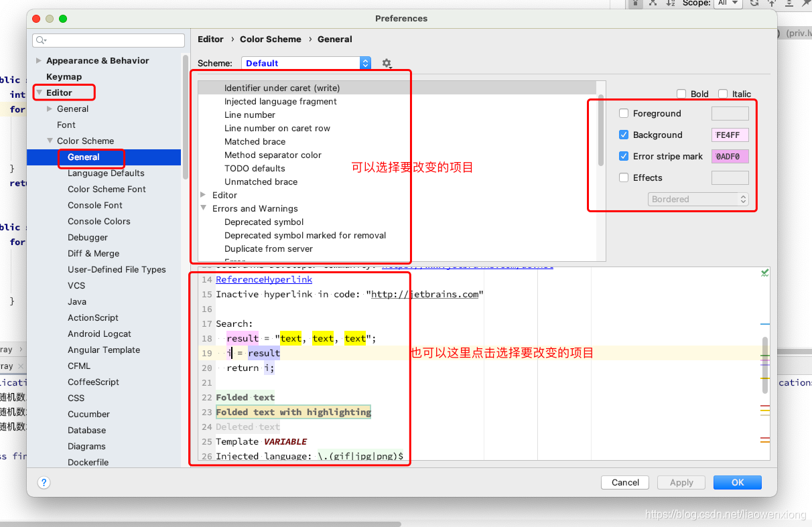
Task: Click Color Scheme in the breadcrumb
Action: [x=271, y=39]
